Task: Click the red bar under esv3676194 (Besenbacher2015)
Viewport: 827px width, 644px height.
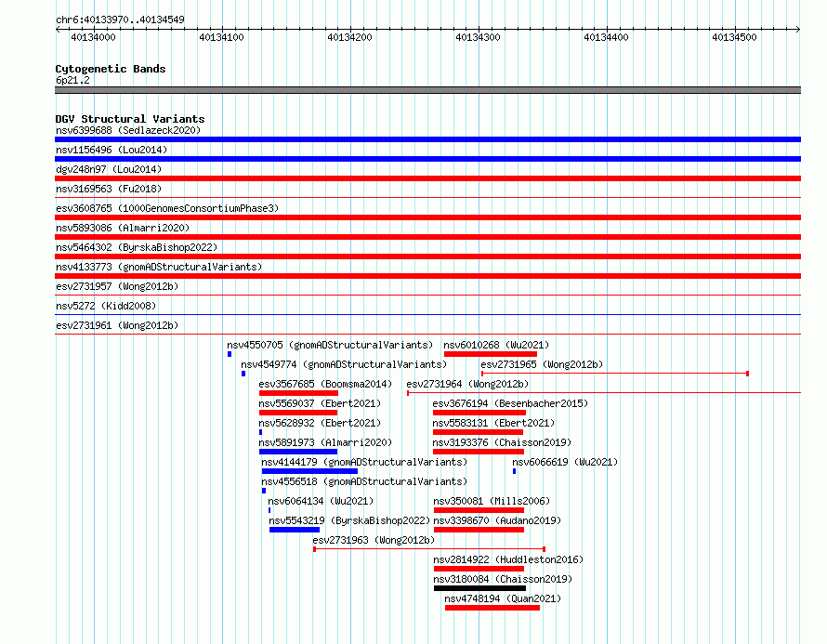Action: (479, 413)
